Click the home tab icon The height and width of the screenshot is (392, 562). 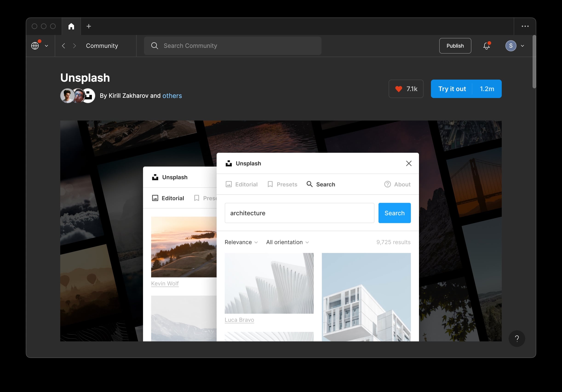tap(71, 26)
